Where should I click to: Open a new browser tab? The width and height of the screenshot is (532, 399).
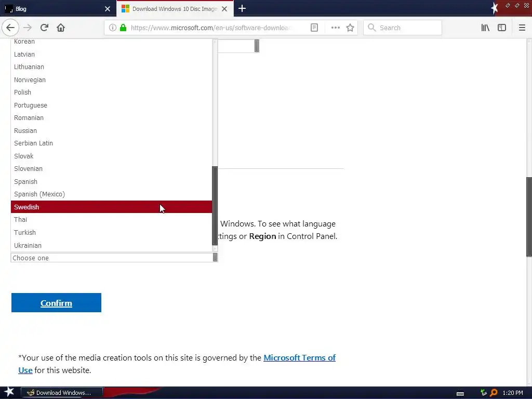tap(242, 8)
